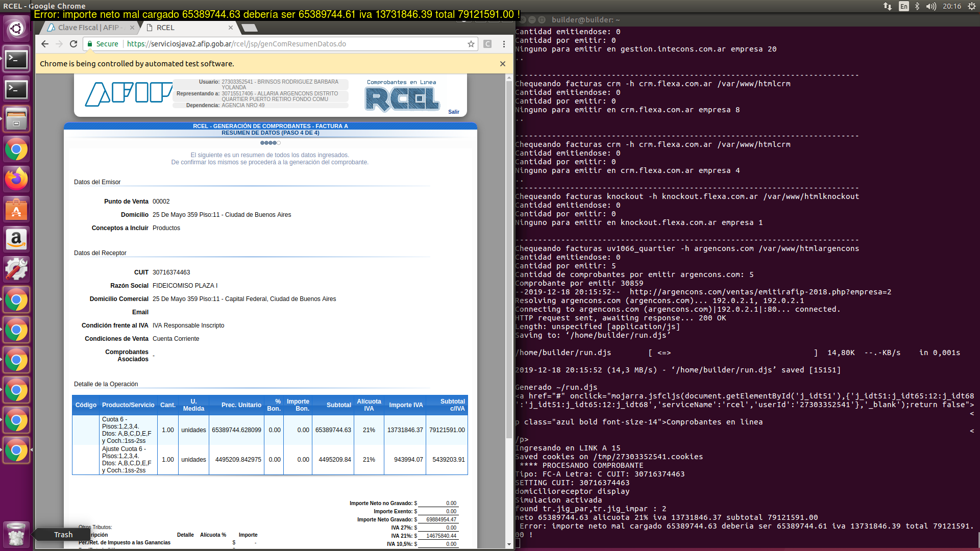980x551 pixels.
Task: Launch Firefox from the dock
Action: tap(16, 180)
